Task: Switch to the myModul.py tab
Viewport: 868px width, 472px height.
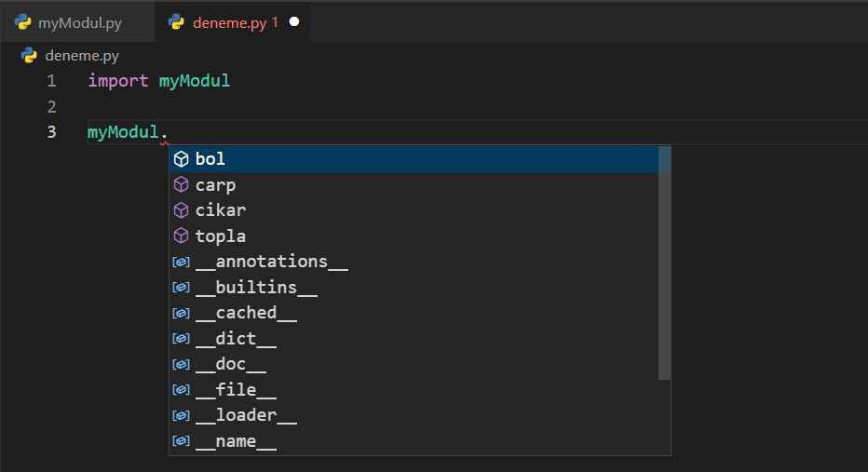Action: (x=80, y=22)
